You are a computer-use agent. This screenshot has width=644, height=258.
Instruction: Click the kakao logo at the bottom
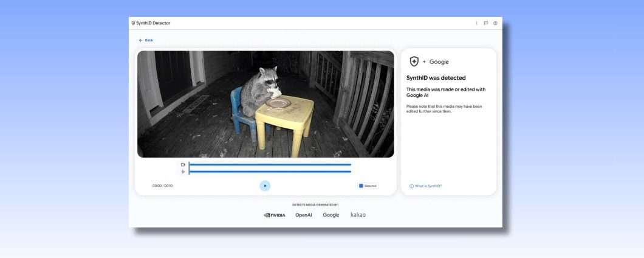[x=358, y=215]
